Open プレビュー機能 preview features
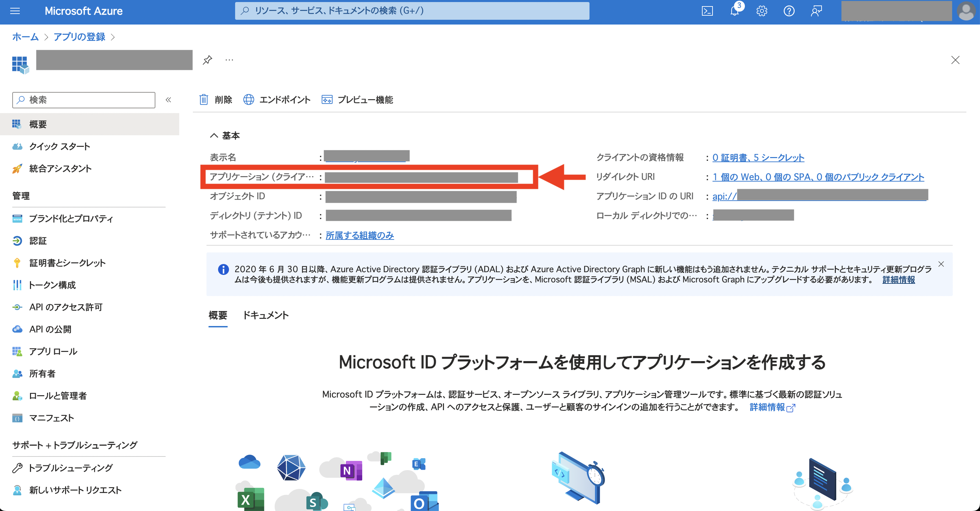Viewport: 980px width, 511px height. (x=357, y=99)
